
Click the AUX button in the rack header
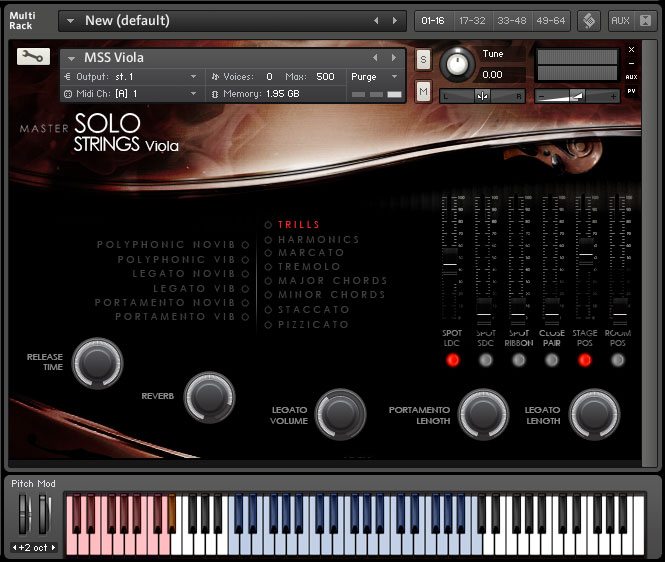[x=620, y=20]
